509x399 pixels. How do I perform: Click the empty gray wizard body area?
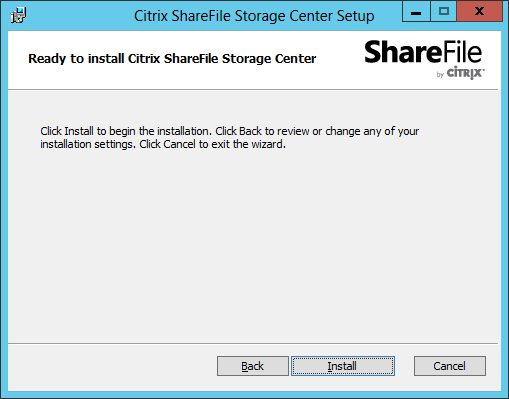[253, 247]
